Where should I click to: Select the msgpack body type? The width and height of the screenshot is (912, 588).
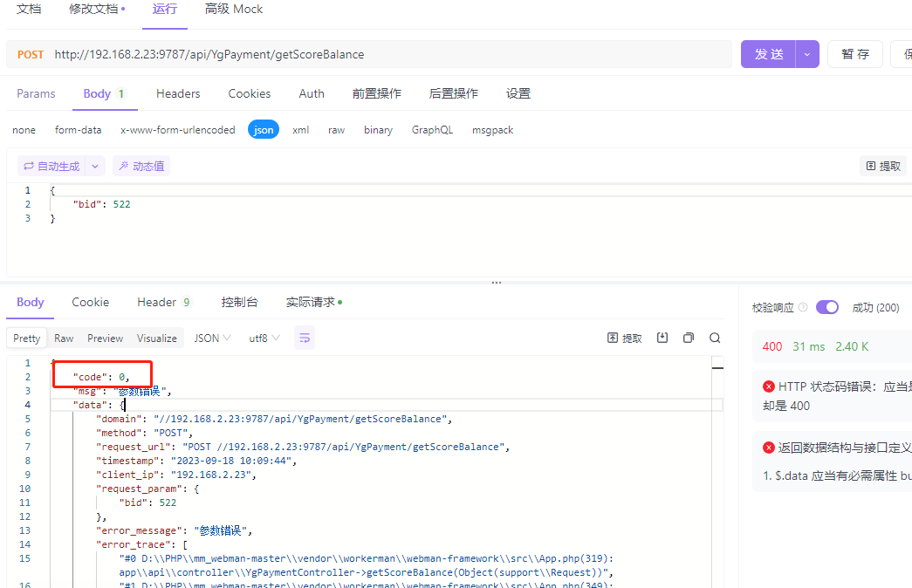tap(492, 130)
